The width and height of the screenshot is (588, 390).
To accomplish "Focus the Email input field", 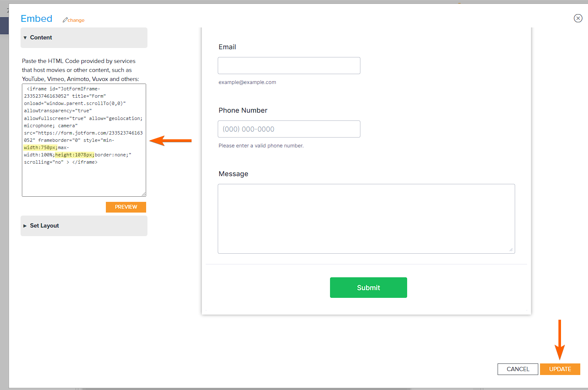I will click(289, 66).
